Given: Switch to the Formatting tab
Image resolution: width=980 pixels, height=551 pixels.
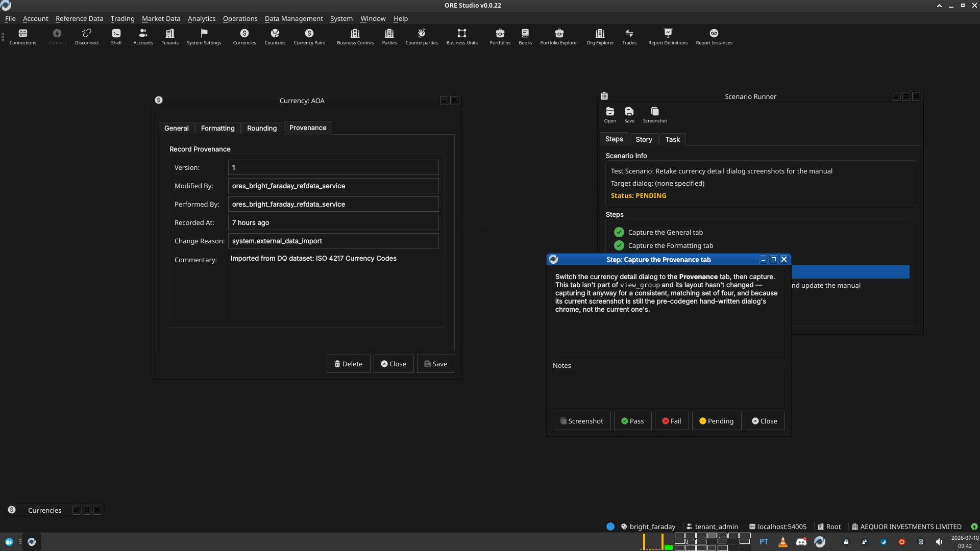Looking at the screenshot, I should click(x=217, y=128).
